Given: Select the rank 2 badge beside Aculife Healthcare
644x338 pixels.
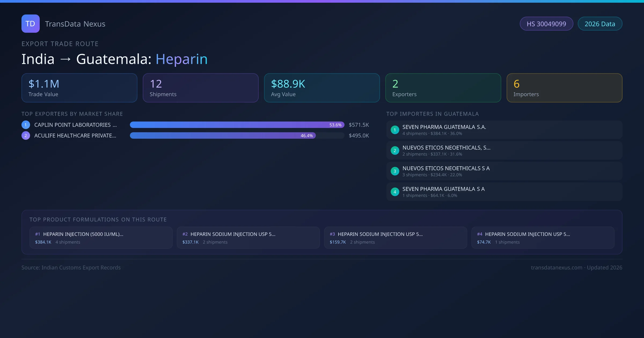Looking at the screenshot, I should click(x=25, y=135).
